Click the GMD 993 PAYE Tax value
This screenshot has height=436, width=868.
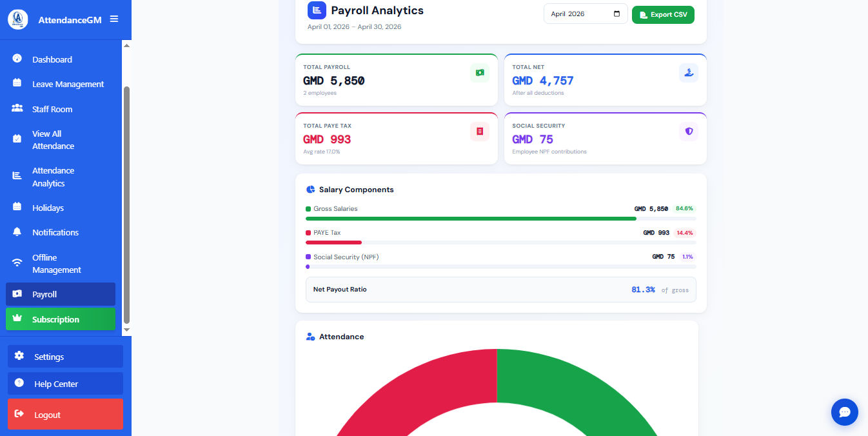point(327,139)
